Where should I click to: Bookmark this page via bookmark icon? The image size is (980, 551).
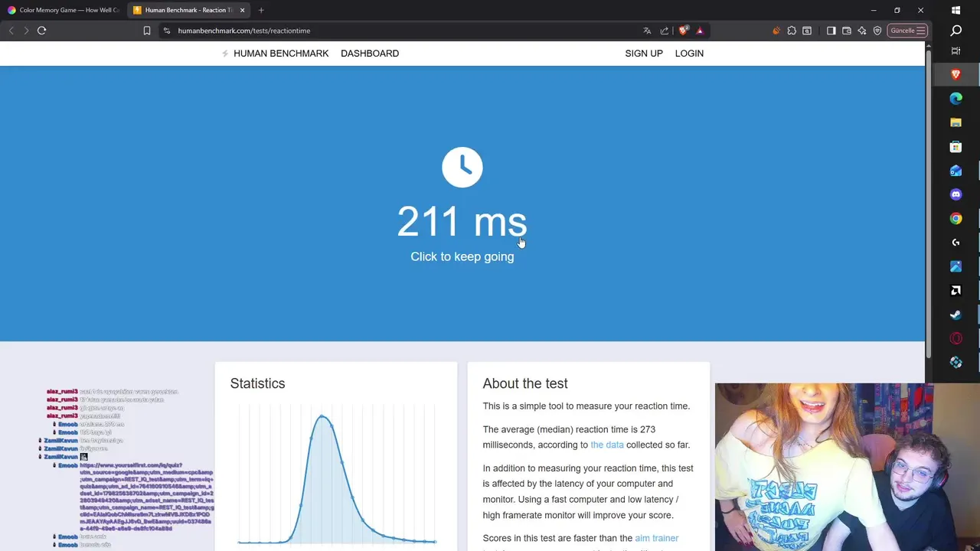[147, 31]
